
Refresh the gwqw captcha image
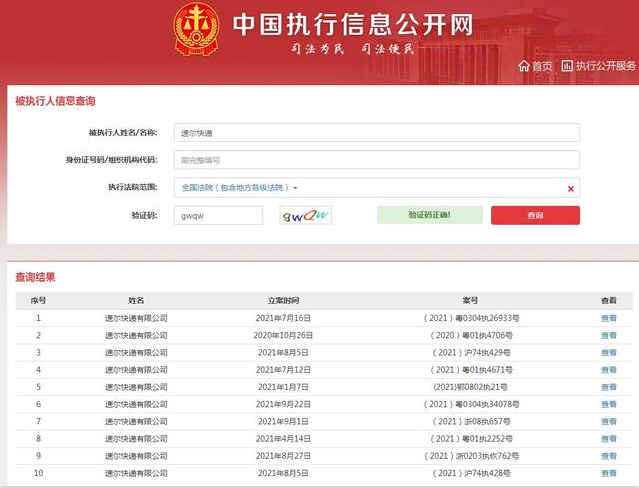coord(306,215)
